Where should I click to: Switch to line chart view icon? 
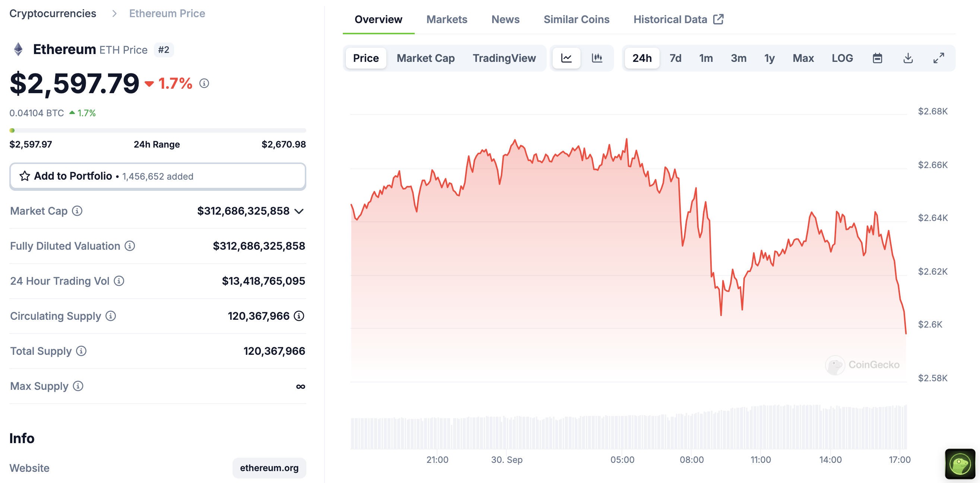pos(566,58)
